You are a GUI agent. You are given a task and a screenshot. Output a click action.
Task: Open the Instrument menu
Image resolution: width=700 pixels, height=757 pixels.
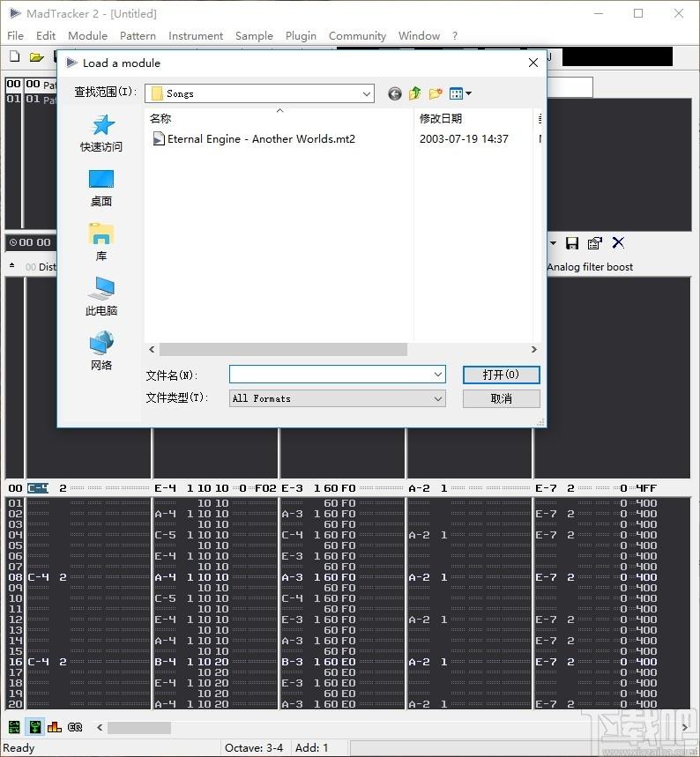pyautogui.click(x=196, y=36)
